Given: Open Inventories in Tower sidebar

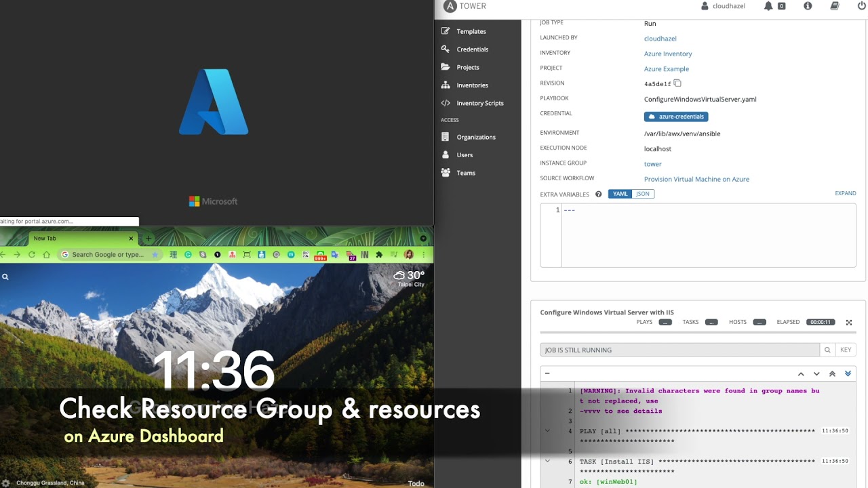Looking at the screenshot, I should (465, 85).
